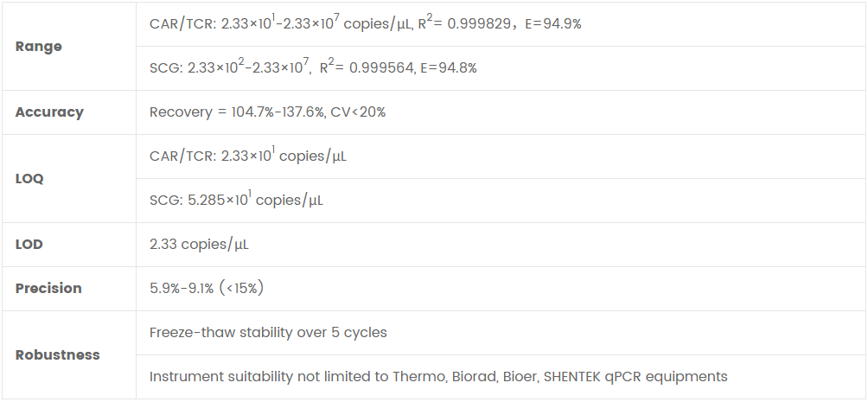Click the Precision row header
The height and width of the screenshot is (402, 868).
pyautogui.click(x=48, y=289)
